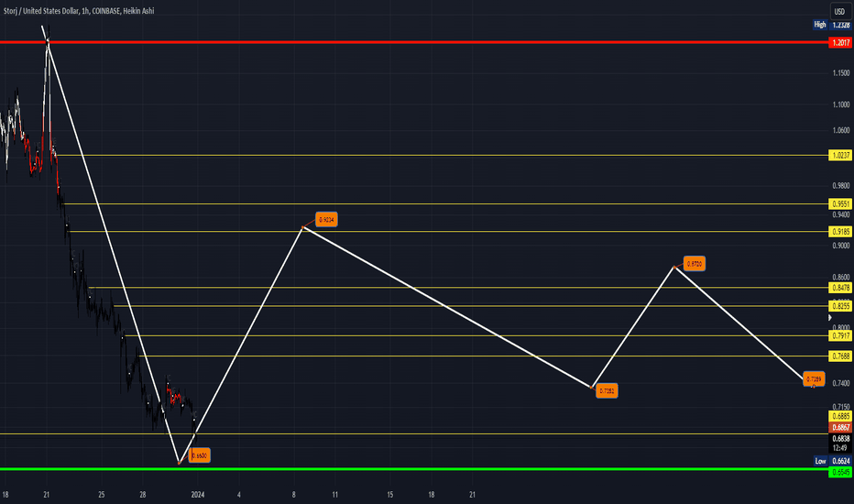Viewport: 854px width, 504px height.
Task: Select the yellow 0.7917 price label
Action: (840, 335)
